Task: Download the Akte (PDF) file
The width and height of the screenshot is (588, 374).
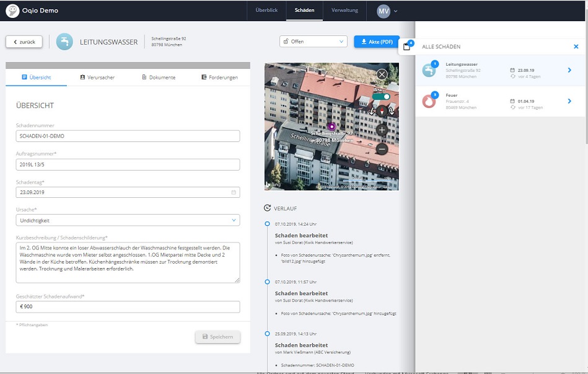Action: 377,42
